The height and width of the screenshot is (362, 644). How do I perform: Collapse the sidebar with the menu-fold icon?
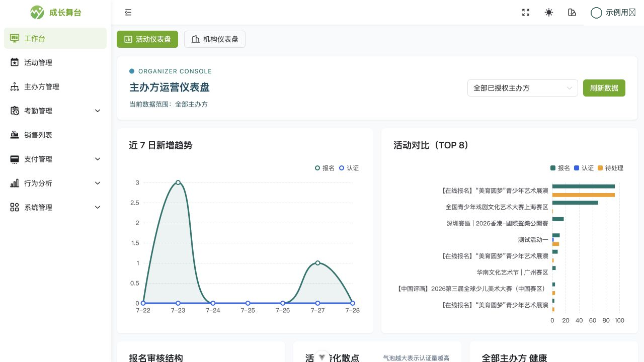pos(128,13)
